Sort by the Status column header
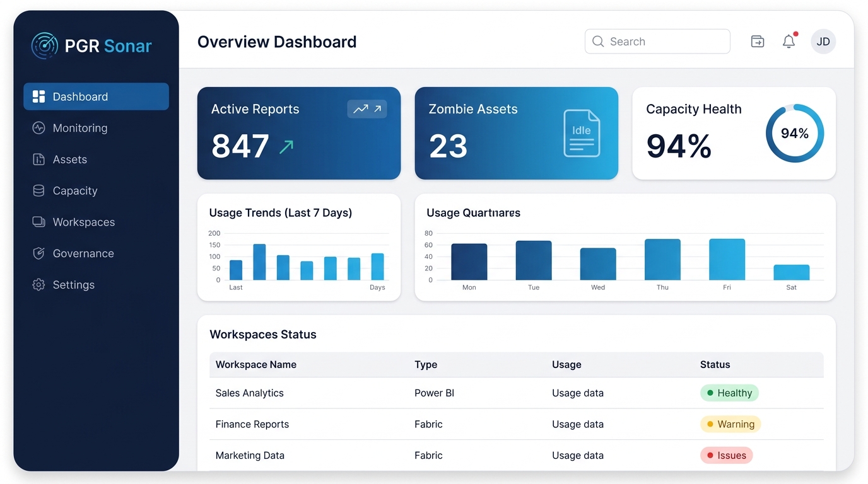Image resolution: width=868 pixels, height=484 pixels. pos(715,364)
